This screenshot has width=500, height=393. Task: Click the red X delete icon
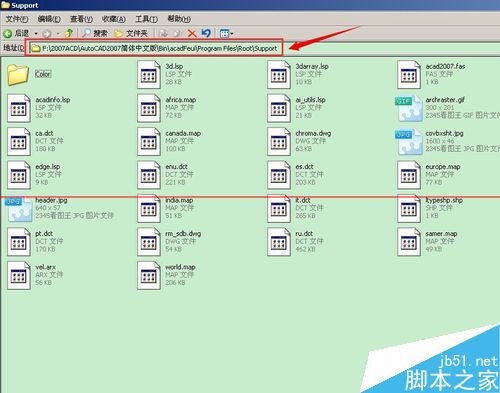coord(192,33)
